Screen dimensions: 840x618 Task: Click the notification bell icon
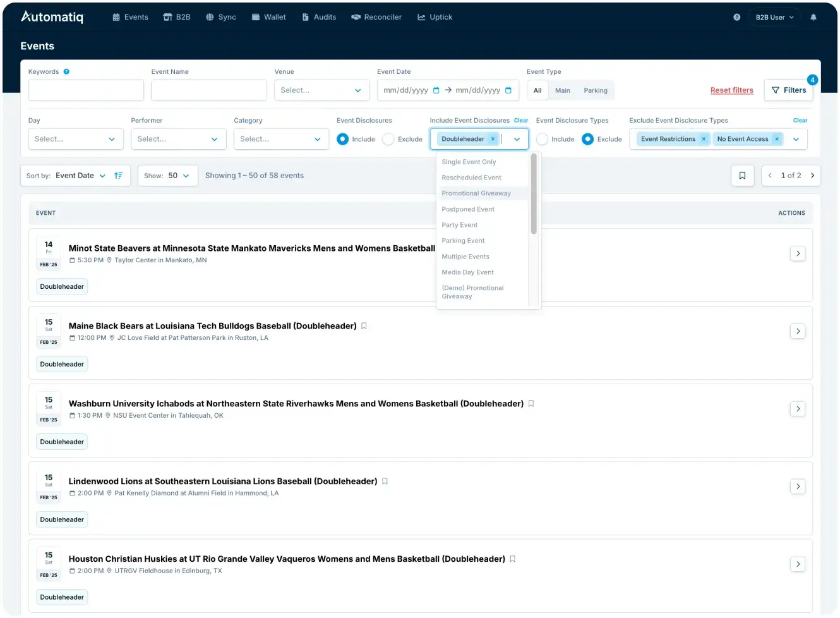pyautogui.click(x=813, y=17)
